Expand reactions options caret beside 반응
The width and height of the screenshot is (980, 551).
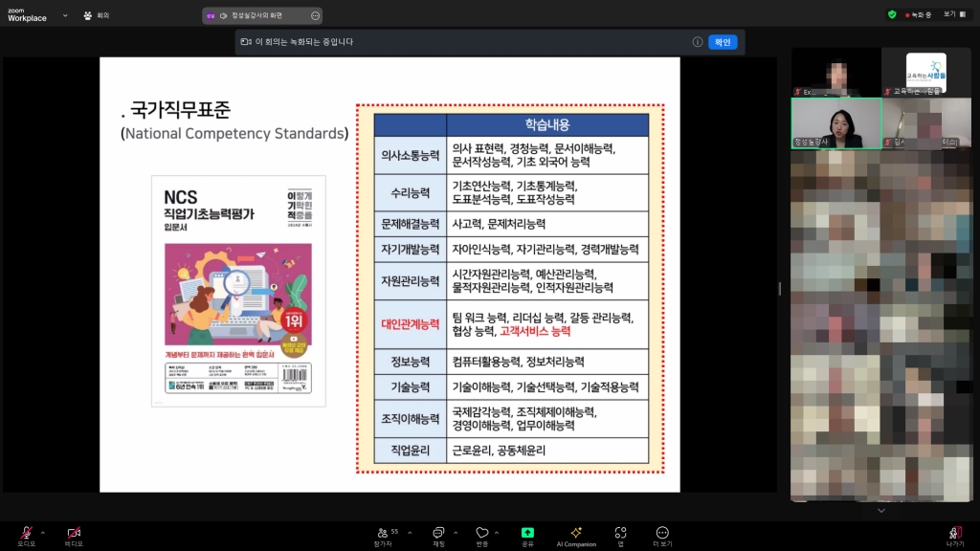coord(497,533)
